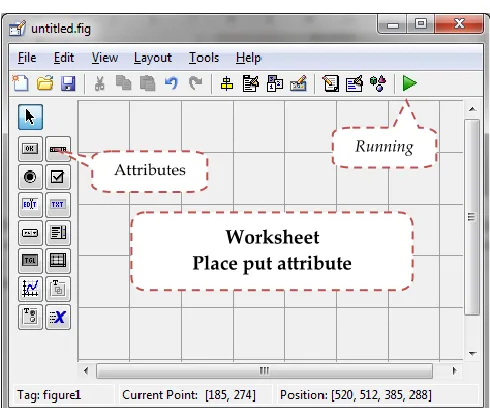
Task: Open a figure with the folder icon
Action: point(45,83)
